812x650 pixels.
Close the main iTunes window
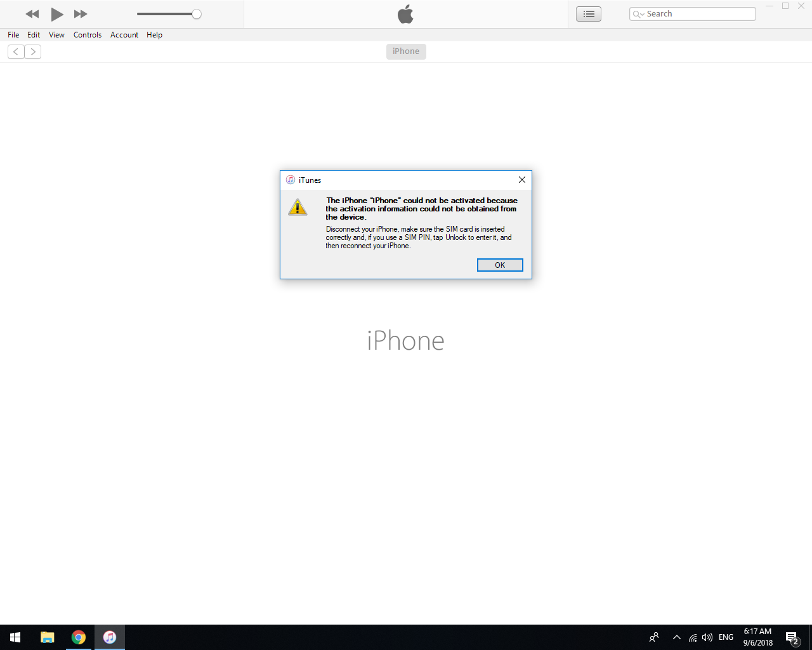coord(801,6)
